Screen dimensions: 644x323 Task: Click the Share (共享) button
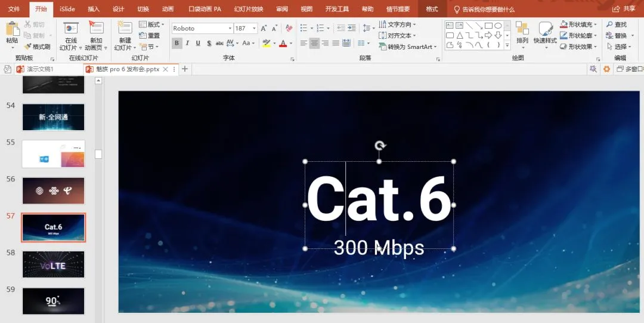pos(624,9)
